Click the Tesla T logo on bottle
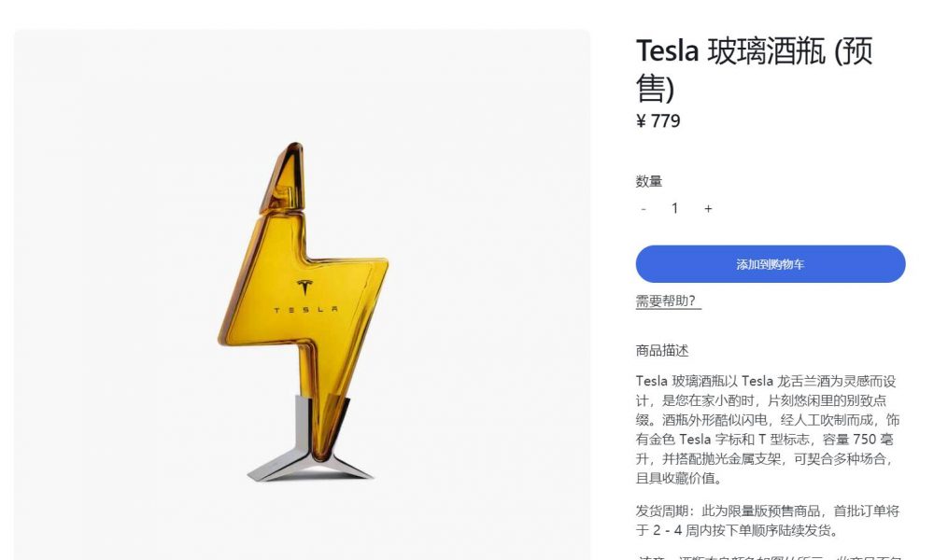This screenshot has width=934, height=560. pyautogui.click(x=304, y=287)
